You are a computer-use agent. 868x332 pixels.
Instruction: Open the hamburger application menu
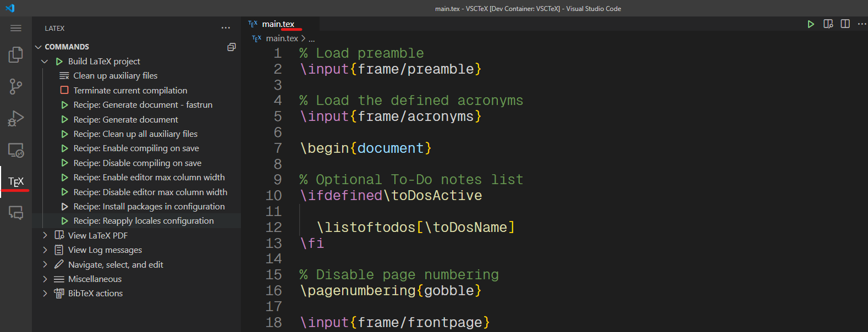[x=16, y=28]
